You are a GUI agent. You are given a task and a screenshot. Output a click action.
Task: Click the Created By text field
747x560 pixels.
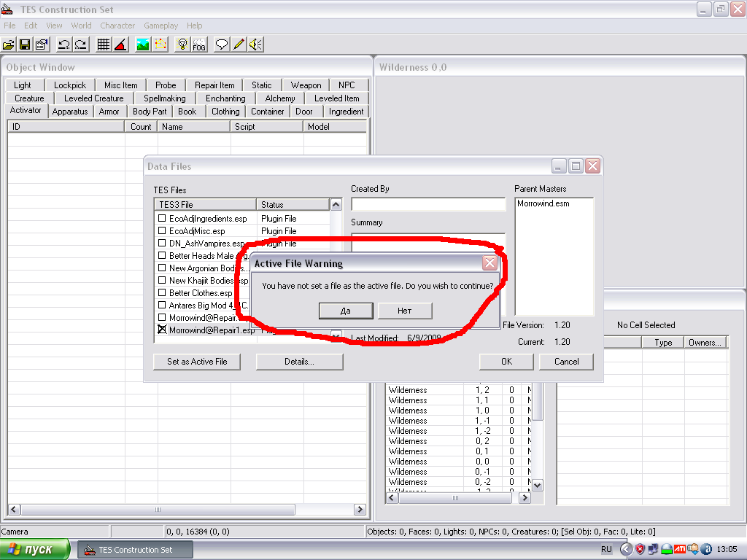(x=428, y=204)
